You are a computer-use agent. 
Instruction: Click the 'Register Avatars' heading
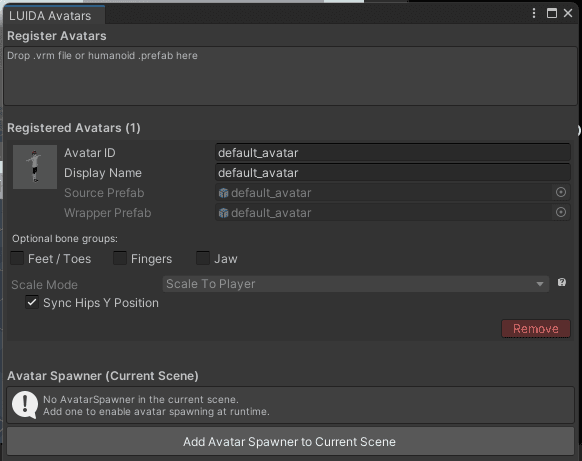[x=57, y=36]
